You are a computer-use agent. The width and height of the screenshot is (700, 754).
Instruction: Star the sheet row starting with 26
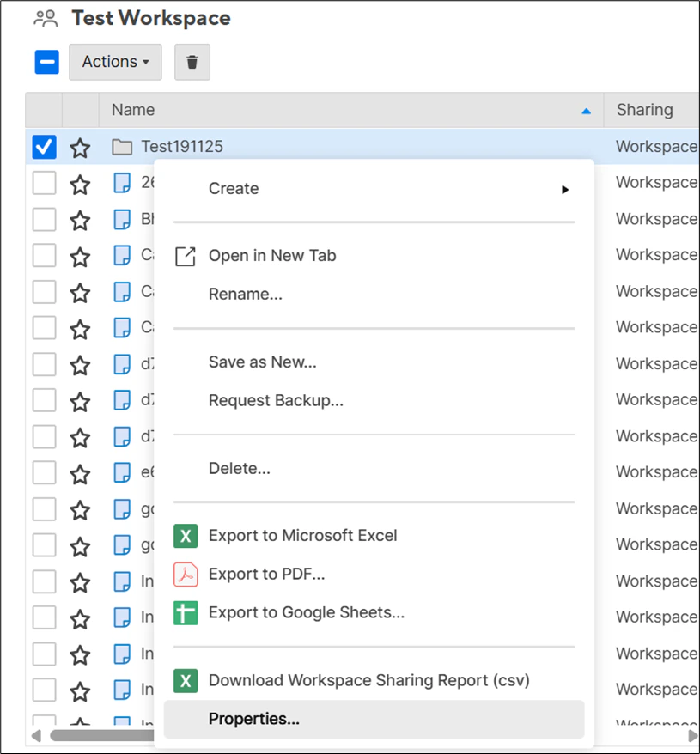click(x=80, y=184)
